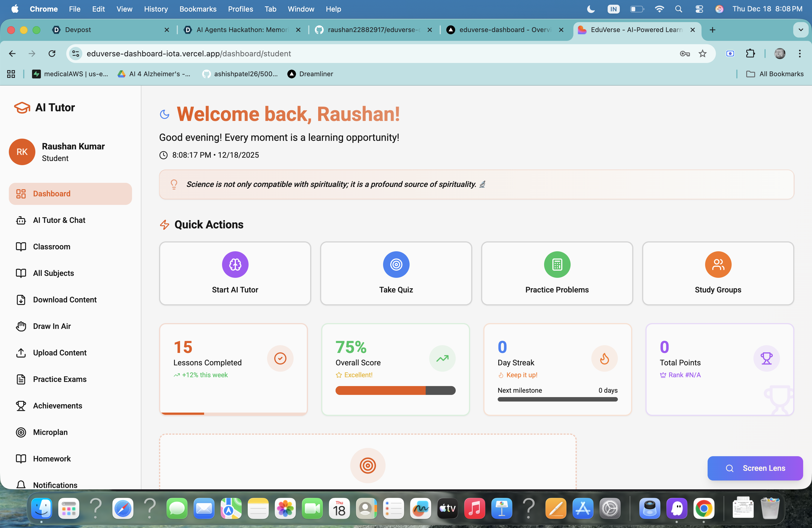The height and width of the screenshot is (528, 812).
Task: Open Draw In Air from sidebar
Action: 52,326
